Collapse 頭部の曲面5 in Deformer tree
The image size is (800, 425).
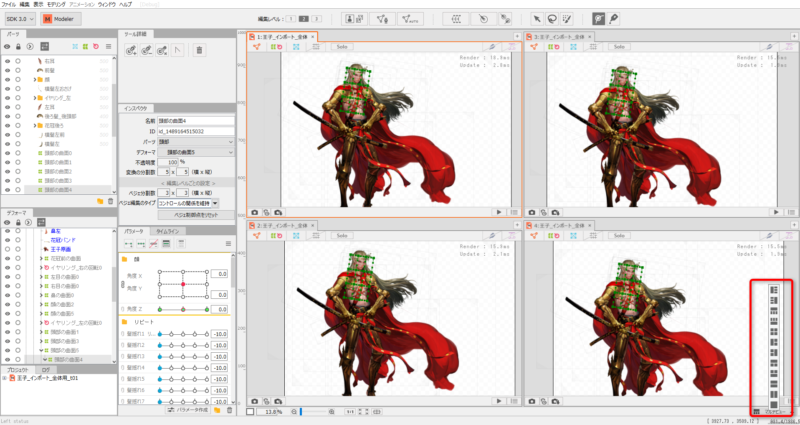pos(41,351)
